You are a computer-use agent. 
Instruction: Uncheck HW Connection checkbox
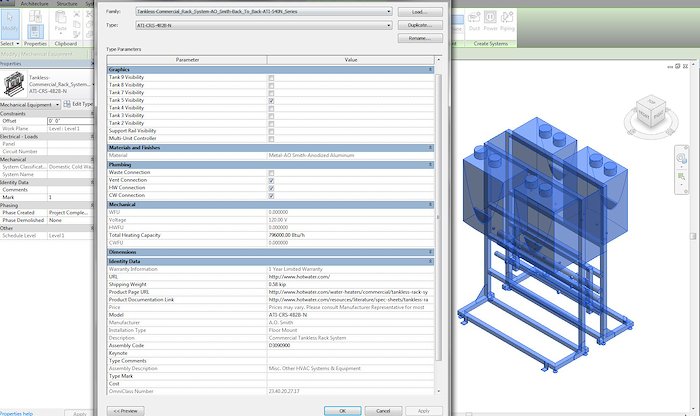click(271, 188)
